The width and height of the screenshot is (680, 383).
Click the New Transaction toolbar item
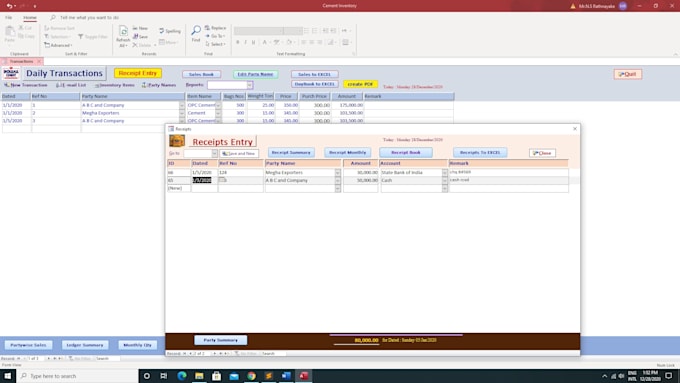coord(26,85)
